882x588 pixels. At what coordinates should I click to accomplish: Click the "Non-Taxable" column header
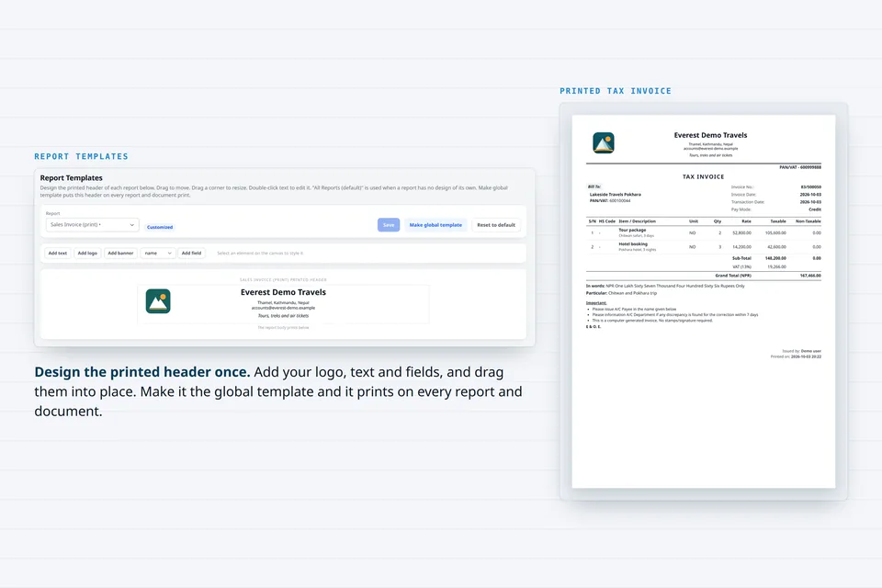click(x=808, y=221)
